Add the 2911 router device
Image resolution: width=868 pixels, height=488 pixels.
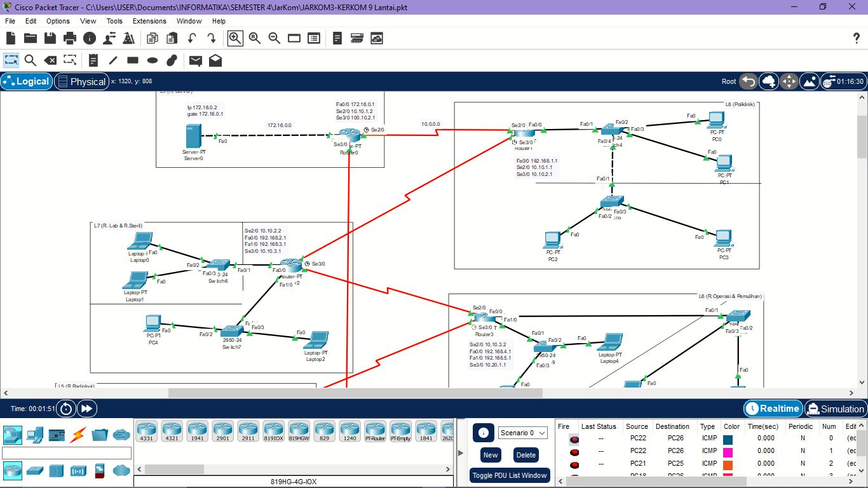point(248,431)
